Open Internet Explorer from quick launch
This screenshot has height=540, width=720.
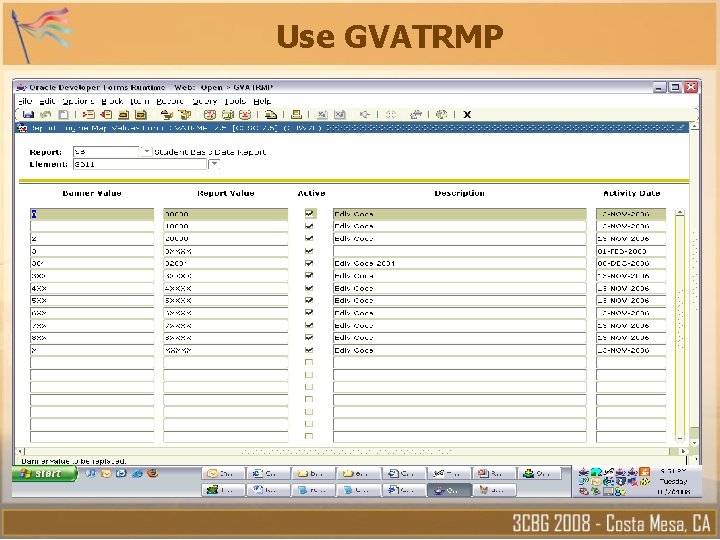[x=137, y=473]
